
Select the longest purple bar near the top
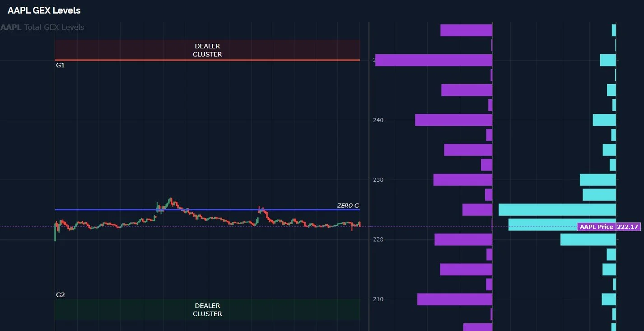click(x=434, y=60)
